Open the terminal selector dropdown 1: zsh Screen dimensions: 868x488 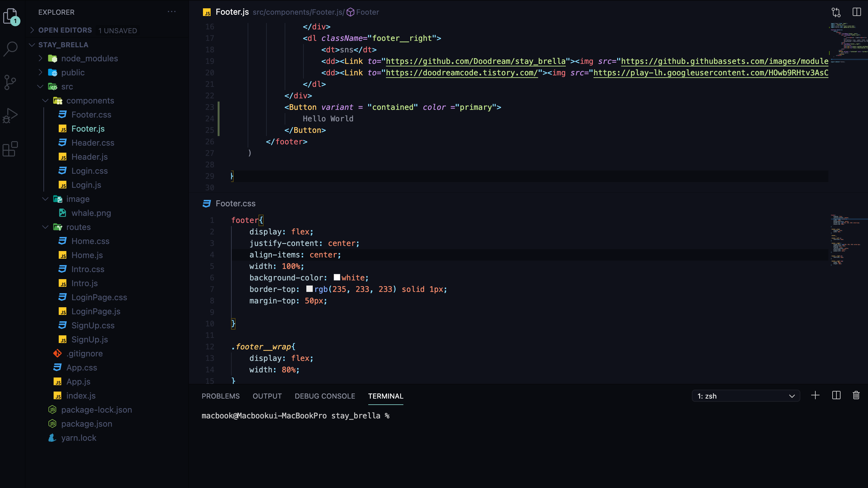(746, 396)
